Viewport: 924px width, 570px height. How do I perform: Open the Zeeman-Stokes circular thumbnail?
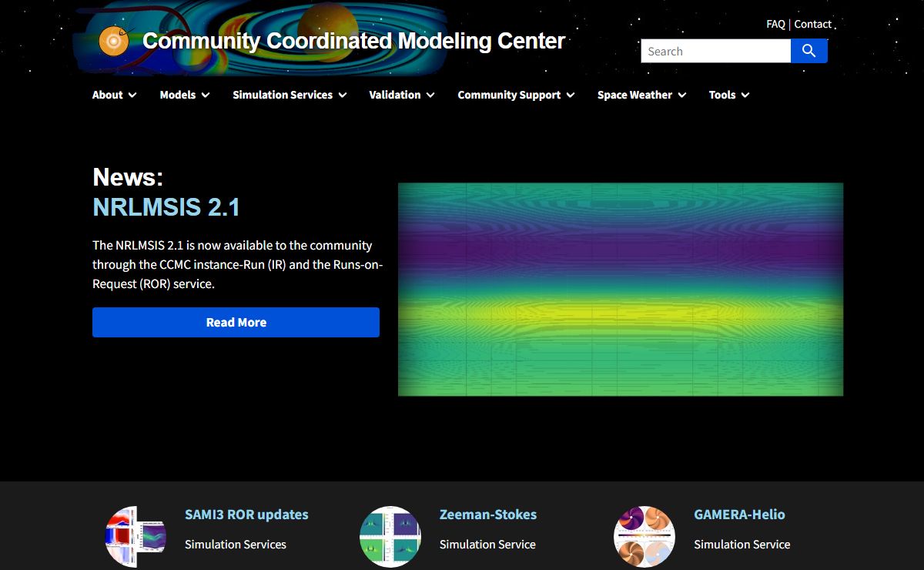click(x=390, y=537)
